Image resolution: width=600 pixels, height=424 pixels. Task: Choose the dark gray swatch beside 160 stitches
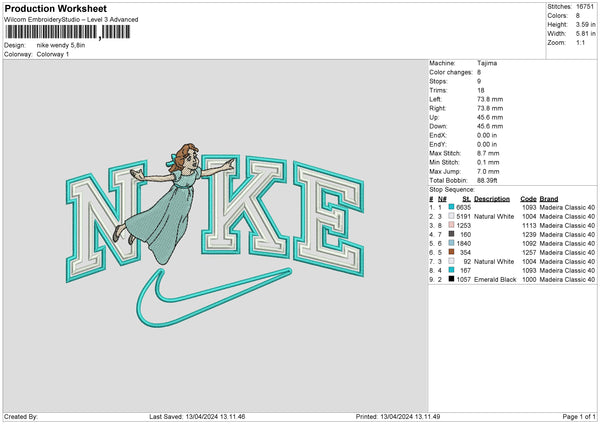[x=452, y=233]
